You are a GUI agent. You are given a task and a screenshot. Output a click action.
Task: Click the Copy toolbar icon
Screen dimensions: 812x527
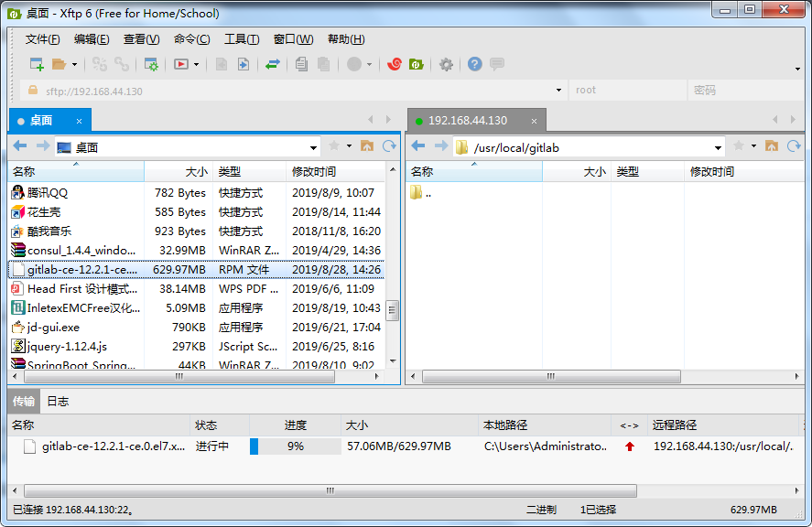click(x=301, y=64)
